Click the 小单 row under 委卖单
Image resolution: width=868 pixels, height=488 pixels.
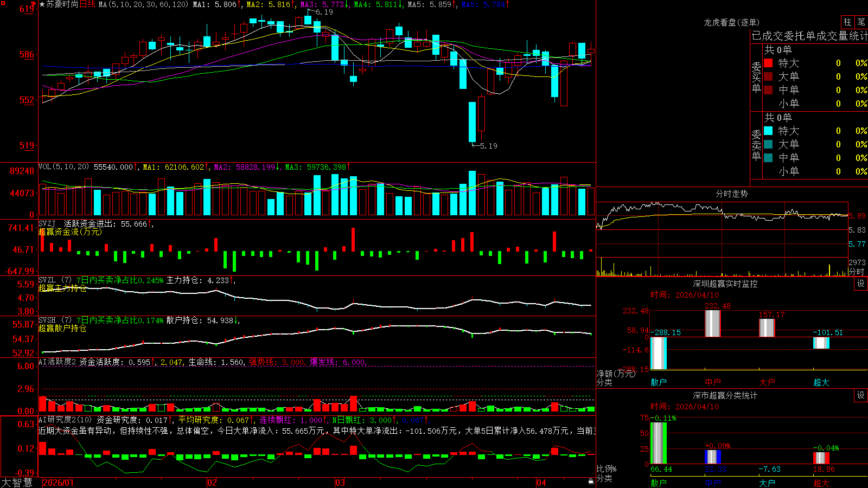(815, 171)
